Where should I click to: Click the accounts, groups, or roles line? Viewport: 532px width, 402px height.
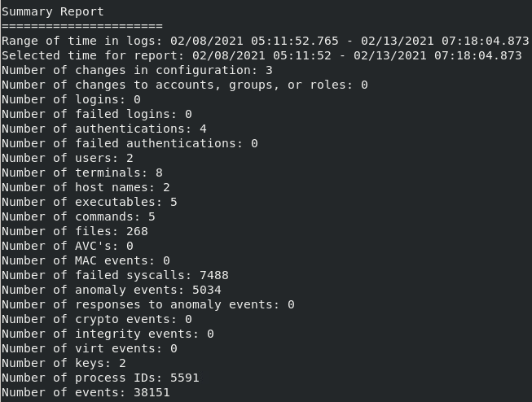point(184,85)
